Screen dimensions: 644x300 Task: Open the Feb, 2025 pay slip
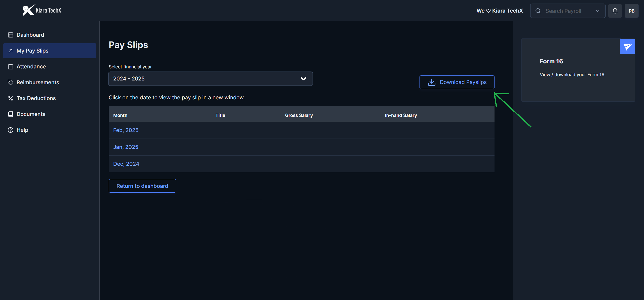tap(126, 130)
